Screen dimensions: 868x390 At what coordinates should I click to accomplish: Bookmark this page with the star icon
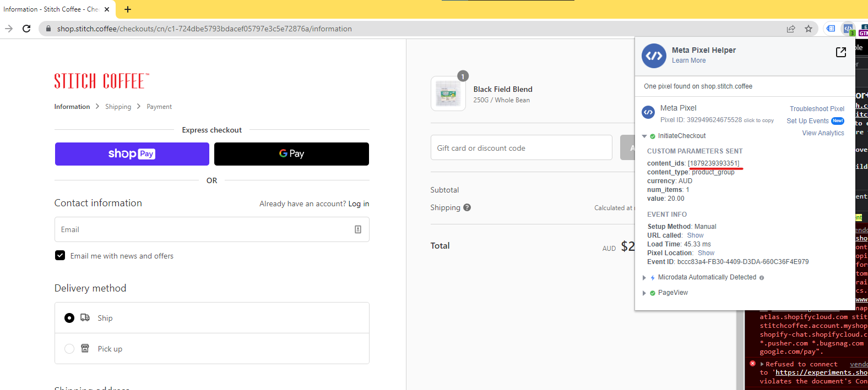coord(809,29)
